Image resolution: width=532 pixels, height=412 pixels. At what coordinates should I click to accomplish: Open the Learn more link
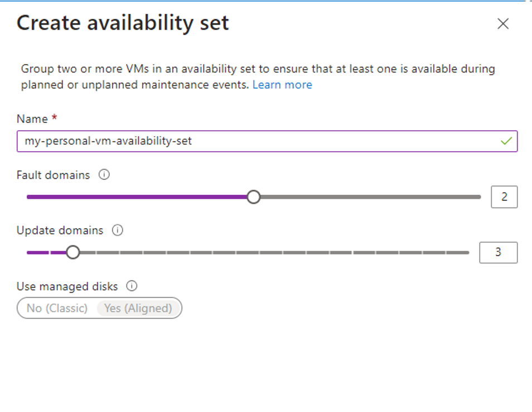point(282,84)
